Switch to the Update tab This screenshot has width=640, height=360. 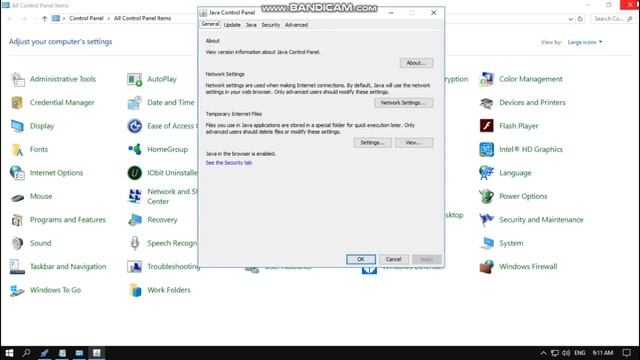click(232, 25)
